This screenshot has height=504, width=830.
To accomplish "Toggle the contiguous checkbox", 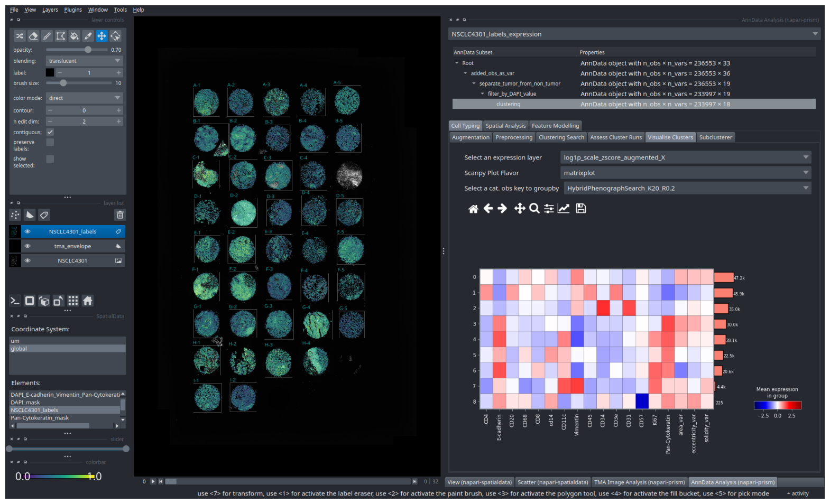I will [x=50, y=132].
